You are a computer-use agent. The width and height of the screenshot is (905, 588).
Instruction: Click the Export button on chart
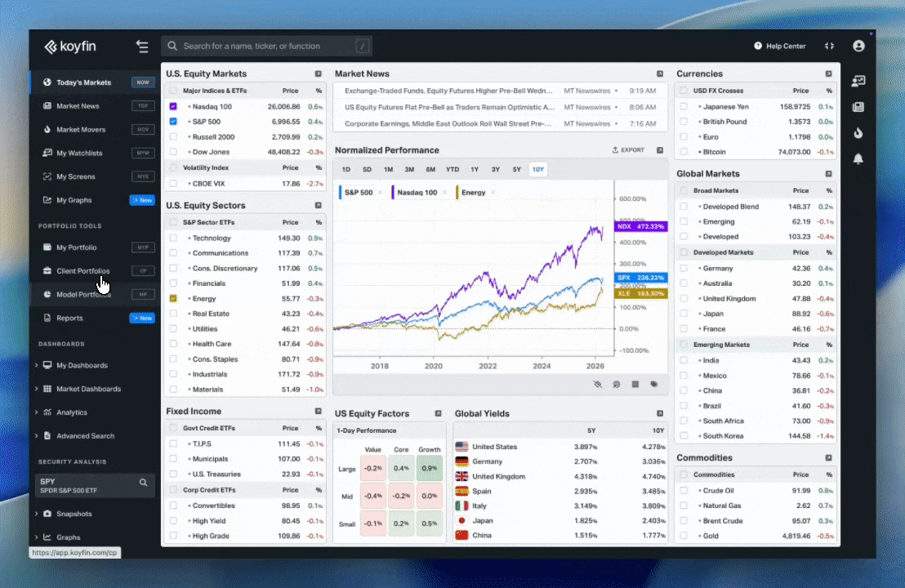[x=628, y=150]
